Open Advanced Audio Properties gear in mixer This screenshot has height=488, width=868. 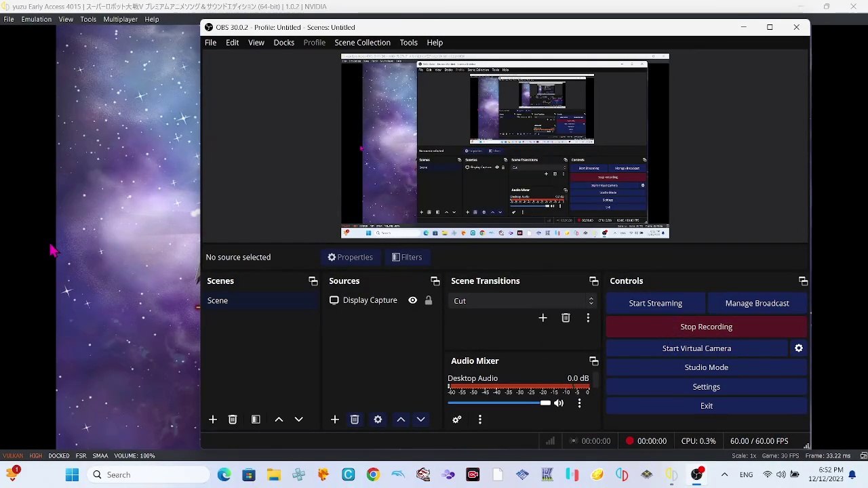point(457,420)
